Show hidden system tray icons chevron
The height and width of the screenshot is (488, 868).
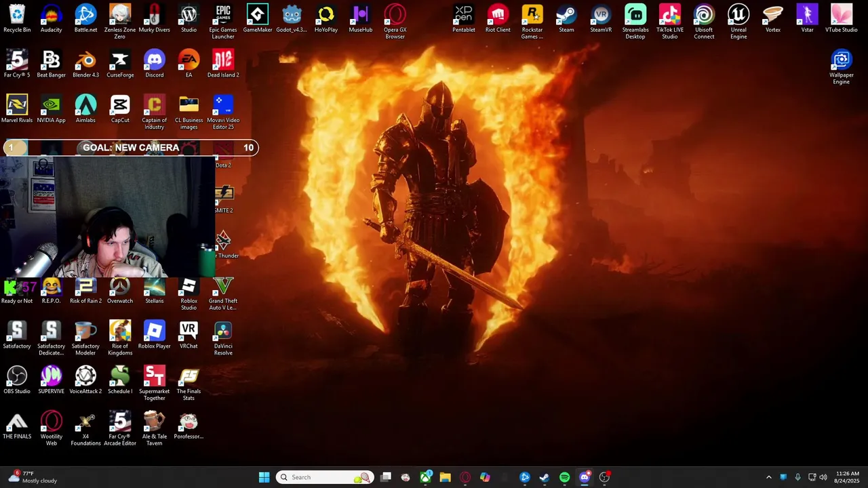[x=768, y=477]
